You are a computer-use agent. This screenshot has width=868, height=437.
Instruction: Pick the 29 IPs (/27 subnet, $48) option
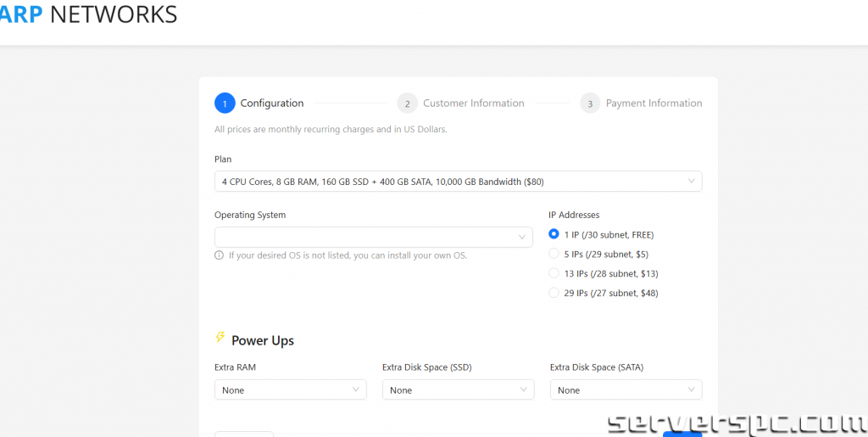pos(554,293)
